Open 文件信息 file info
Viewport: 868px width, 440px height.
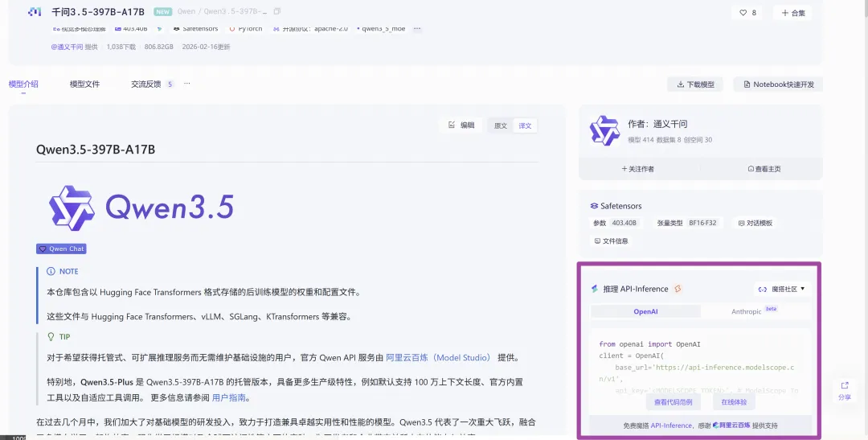tap(611, 241)
